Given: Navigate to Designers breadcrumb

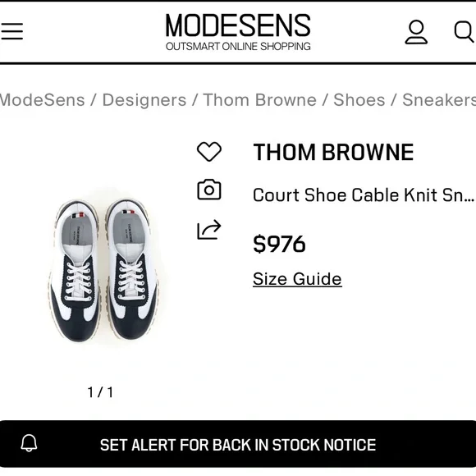Looking at the screenshot, I should tap(144, 100).
